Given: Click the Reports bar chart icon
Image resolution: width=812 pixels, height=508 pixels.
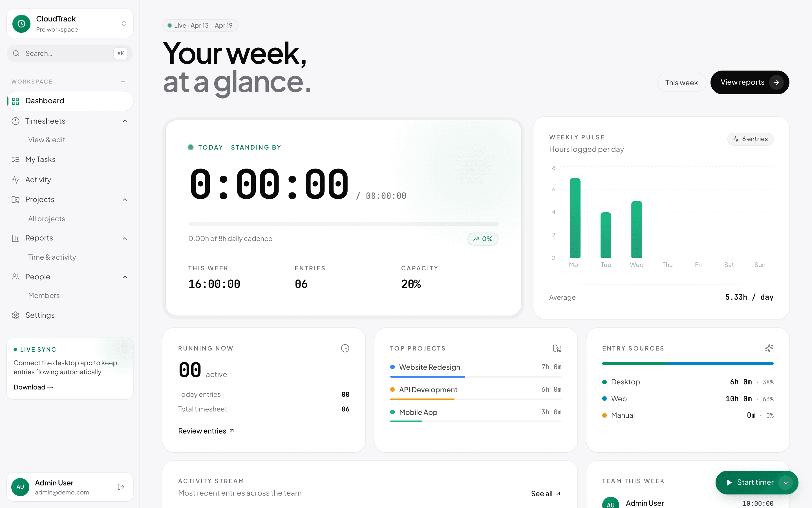Looking at the screenshot, I should click(16, 238).
